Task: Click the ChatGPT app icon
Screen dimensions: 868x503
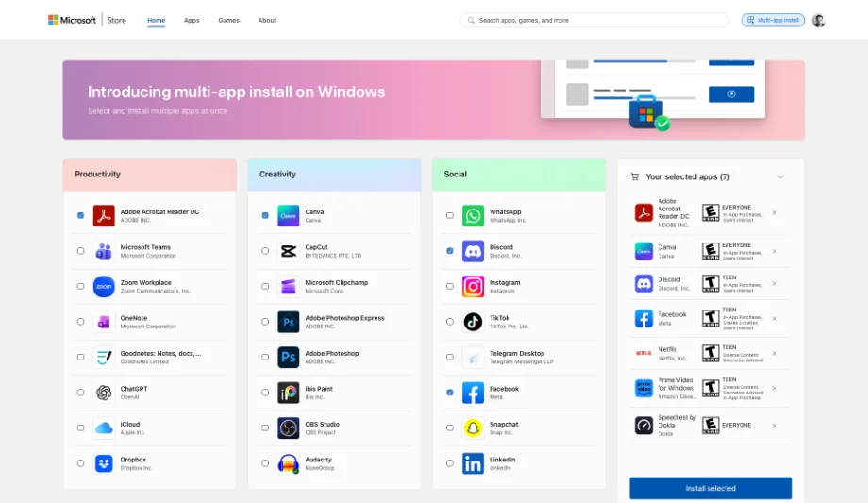Action: [104, 393]
